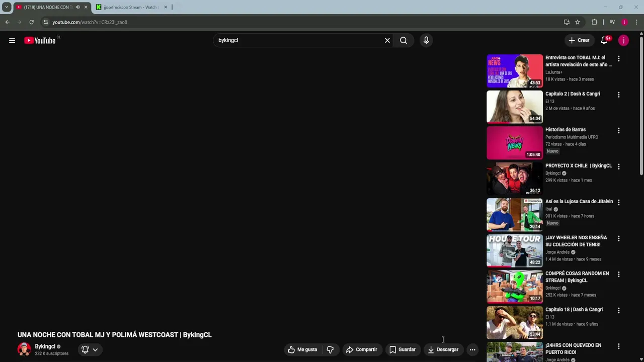Open the tab search dropdown arrow
This screenshot has height=362, width=644.
[7, 7]
